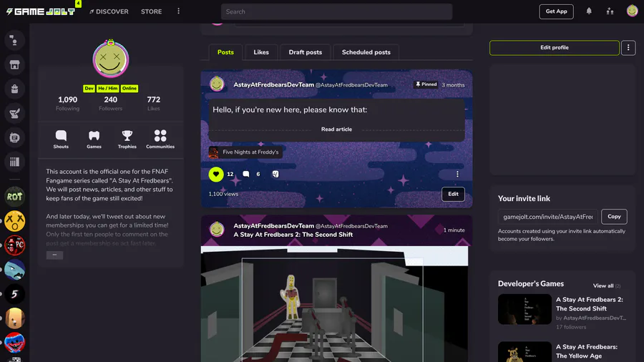Click the second post author avatar
This screenshot has height=362, width=644.
click(x=217, y=230)
